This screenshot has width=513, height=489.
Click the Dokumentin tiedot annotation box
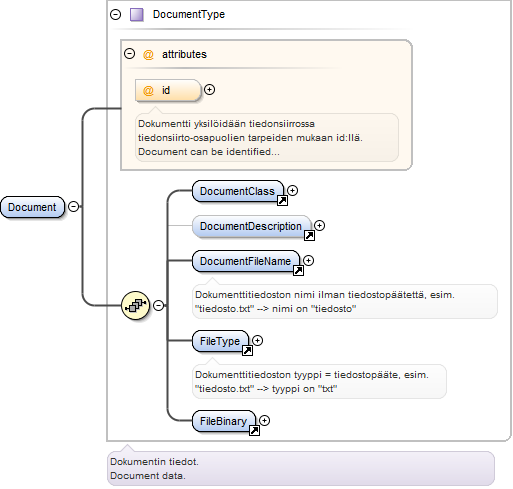(x=301, y=468)
